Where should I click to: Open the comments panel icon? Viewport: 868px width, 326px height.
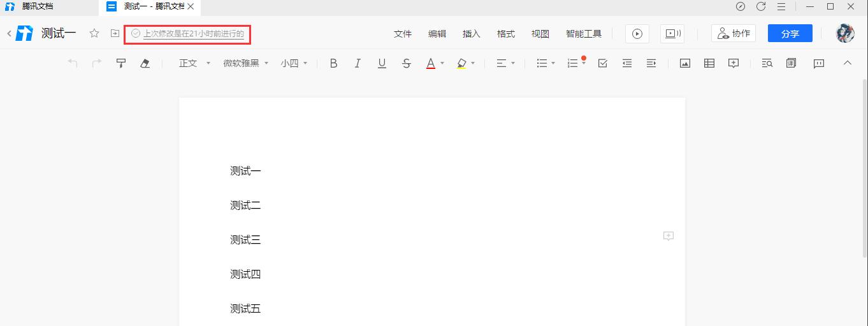point(819,63)
